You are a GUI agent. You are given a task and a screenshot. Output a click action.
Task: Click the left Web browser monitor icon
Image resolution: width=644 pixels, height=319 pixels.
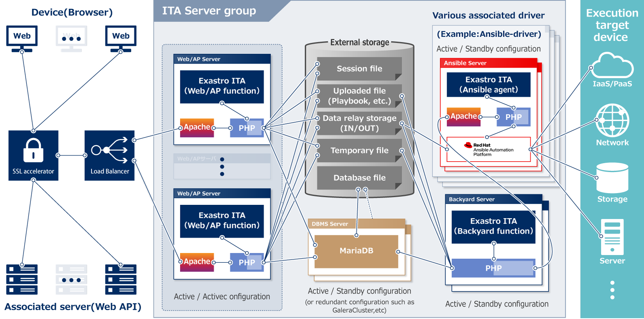click(22, 39)
